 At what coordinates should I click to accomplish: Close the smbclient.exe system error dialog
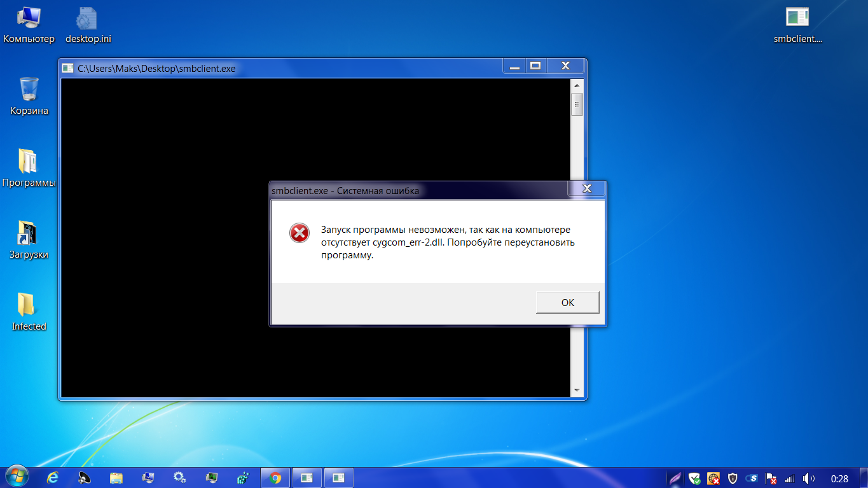pos(587,189)
